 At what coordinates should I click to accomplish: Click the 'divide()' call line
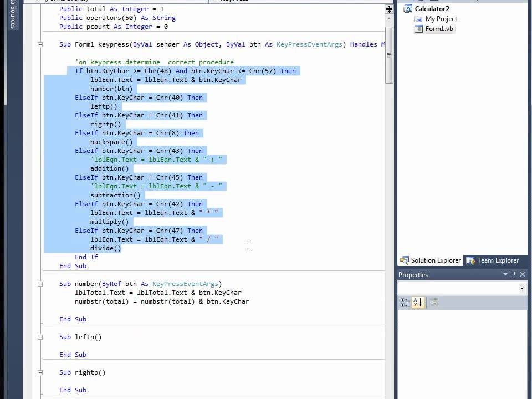(x=105, y=248)
